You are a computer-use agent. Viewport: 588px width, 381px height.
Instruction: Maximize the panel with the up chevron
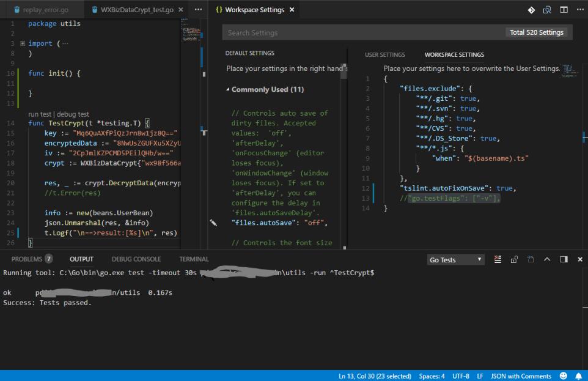click(x=547, y=259)
